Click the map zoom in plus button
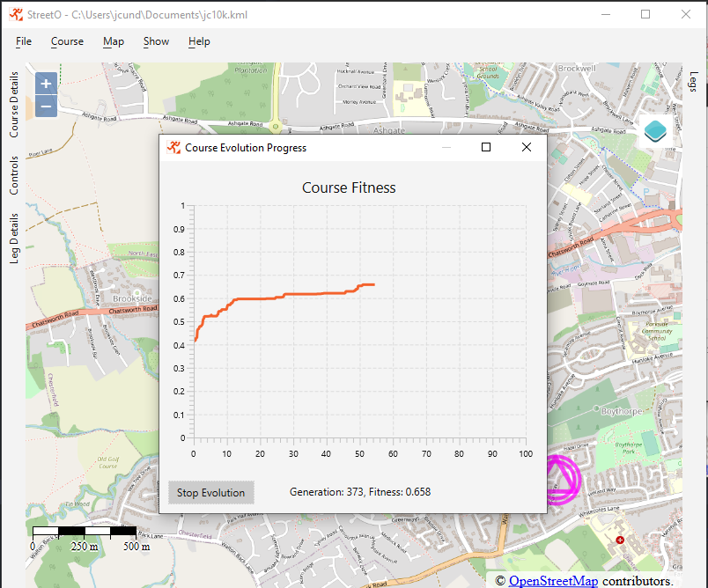 pos(46,84)
